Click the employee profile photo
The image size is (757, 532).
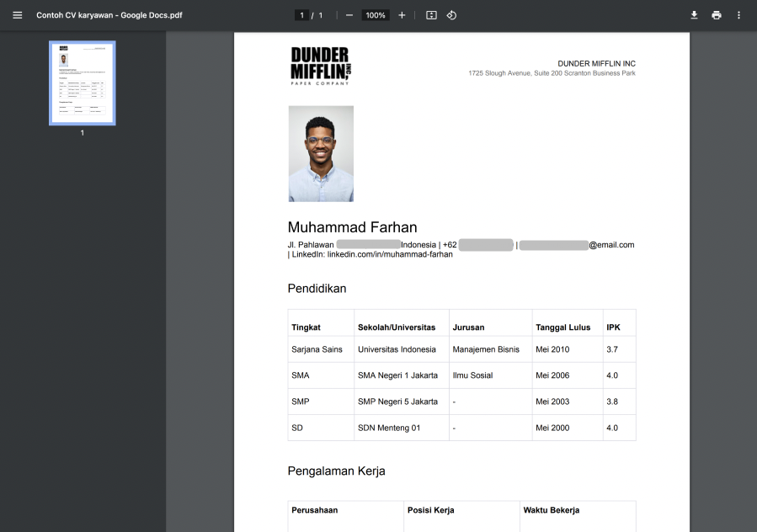pyautogui.click(x=321, y=153)
